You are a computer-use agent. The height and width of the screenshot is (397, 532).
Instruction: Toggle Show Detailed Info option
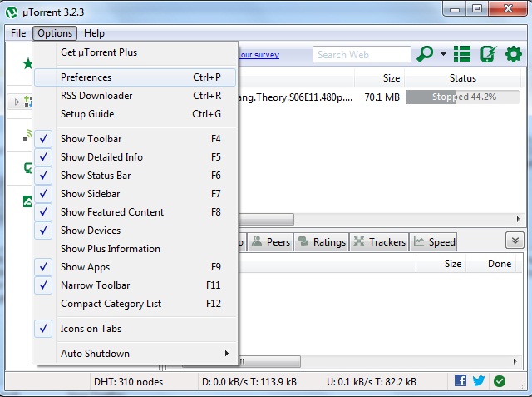tap(135, 157)
